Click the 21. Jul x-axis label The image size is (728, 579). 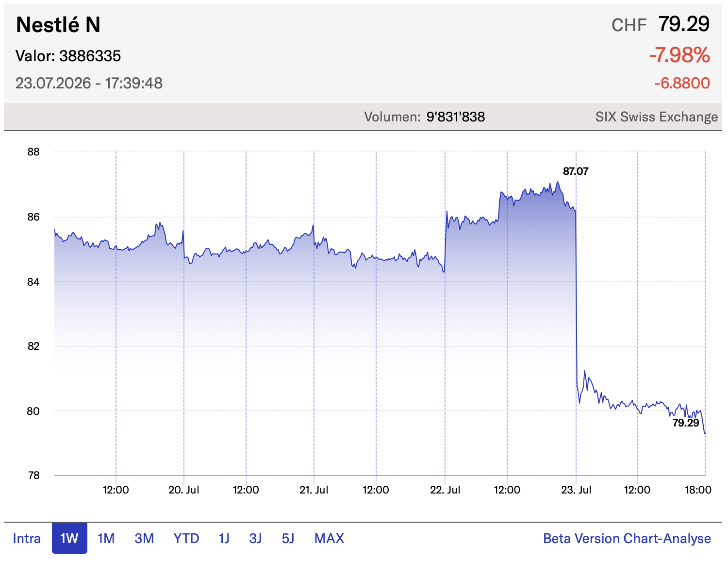pos(314,490)
